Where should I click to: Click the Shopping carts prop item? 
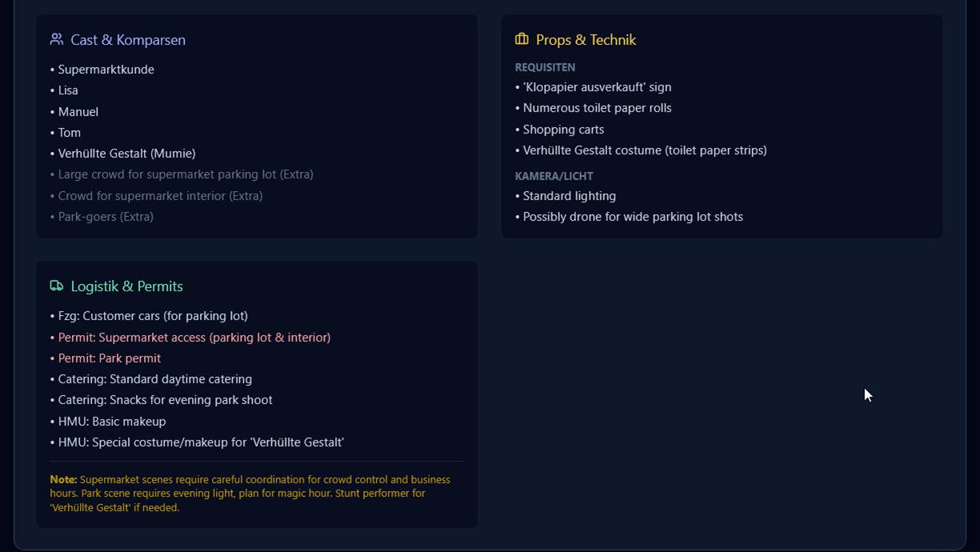[x=563, y=130]
